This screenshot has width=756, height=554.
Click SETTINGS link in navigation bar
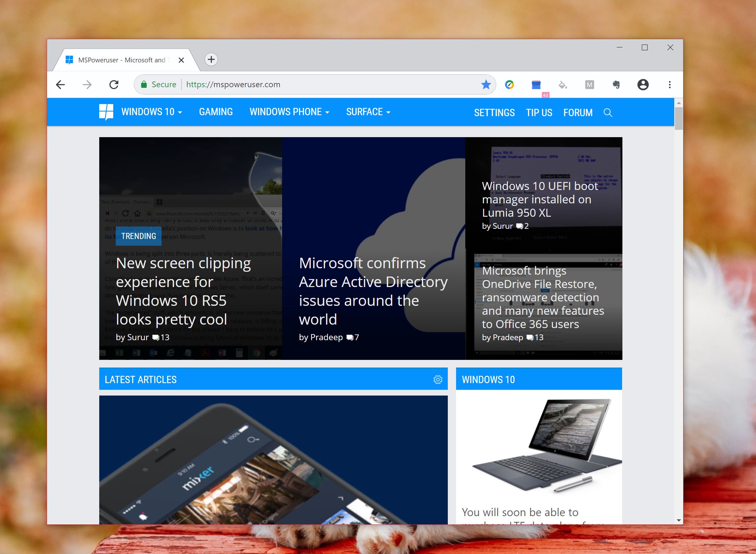(495, 112)
